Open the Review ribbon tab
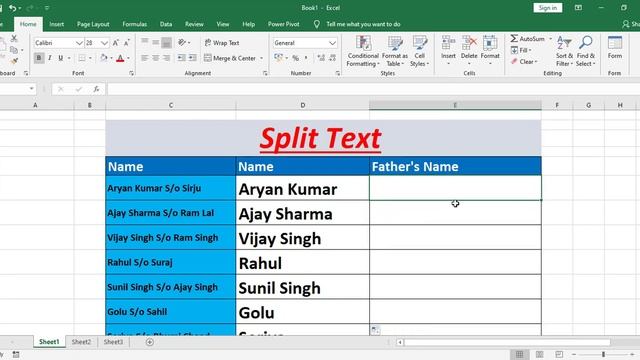The image size is (640, 360). [194, 24]
